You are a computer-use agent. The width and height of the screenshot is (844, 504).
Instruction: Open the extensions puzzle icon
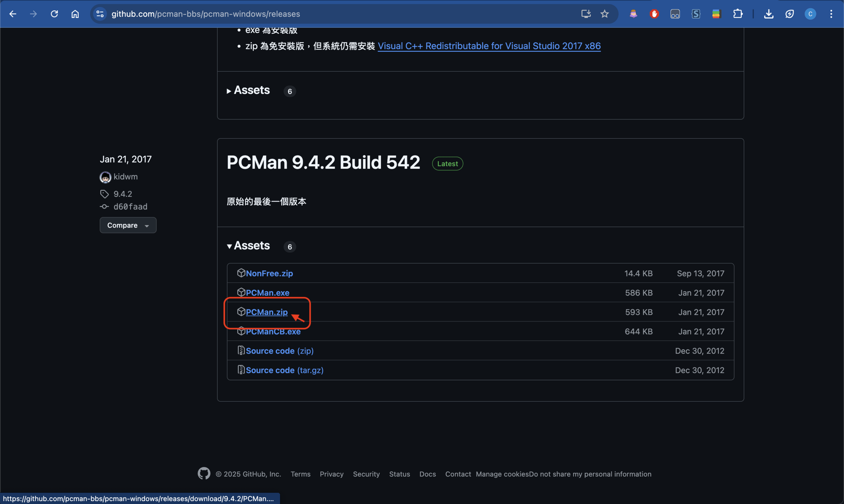pos(738,14)
